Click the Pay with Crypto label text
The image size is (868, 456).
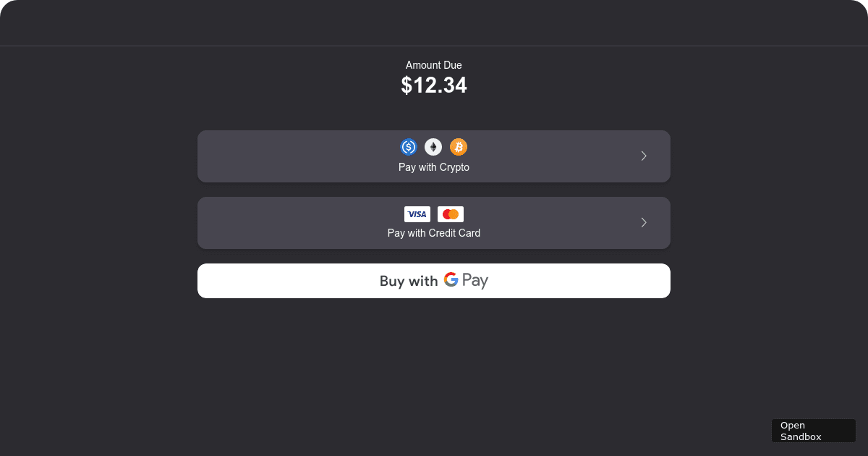click(x=433, y=166)
